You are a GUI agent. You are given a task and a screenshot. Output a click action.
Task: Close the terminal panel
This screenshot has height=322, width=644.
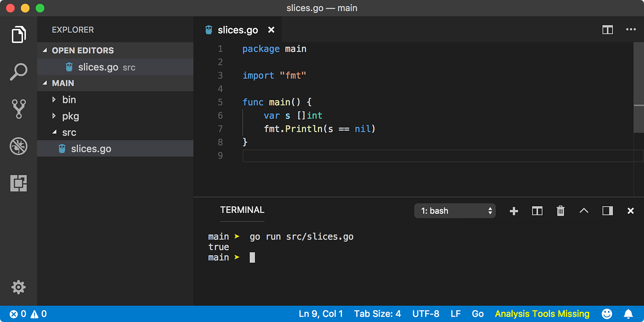click(x=631, y=211)
